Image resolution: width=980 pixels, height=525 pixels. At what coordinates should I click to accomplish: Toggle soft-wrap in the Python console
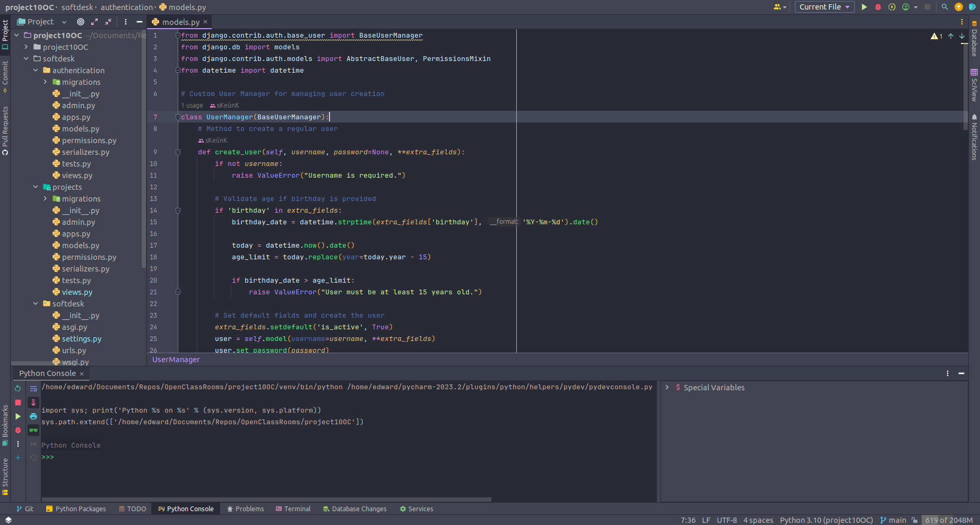click(x=33, y=389)
